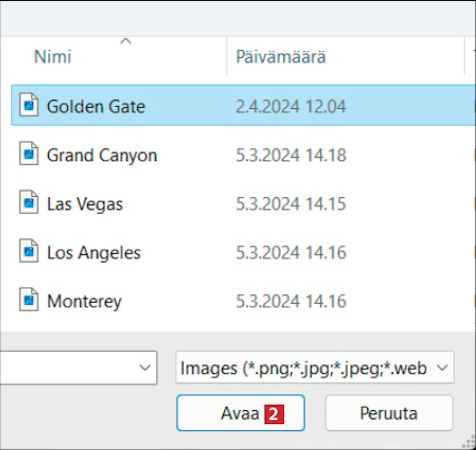Click the Los Angeles image file icon
476x450 pixels.
point(29,251)
